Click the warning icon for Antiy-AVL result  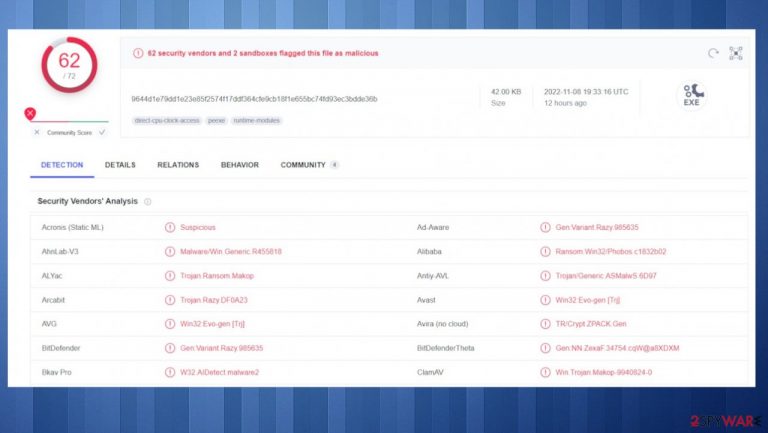545,276
